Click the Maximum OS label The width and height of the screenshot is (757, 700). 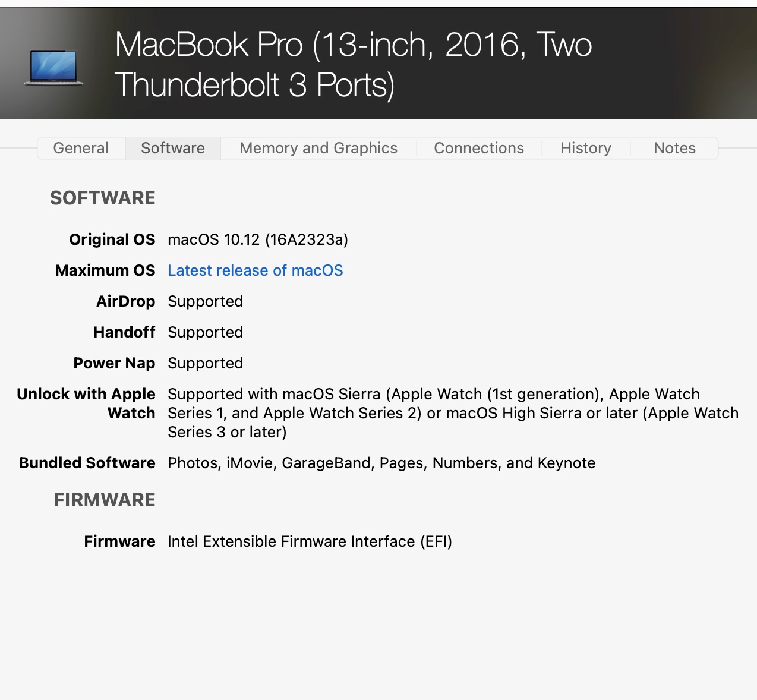(105, 270)
